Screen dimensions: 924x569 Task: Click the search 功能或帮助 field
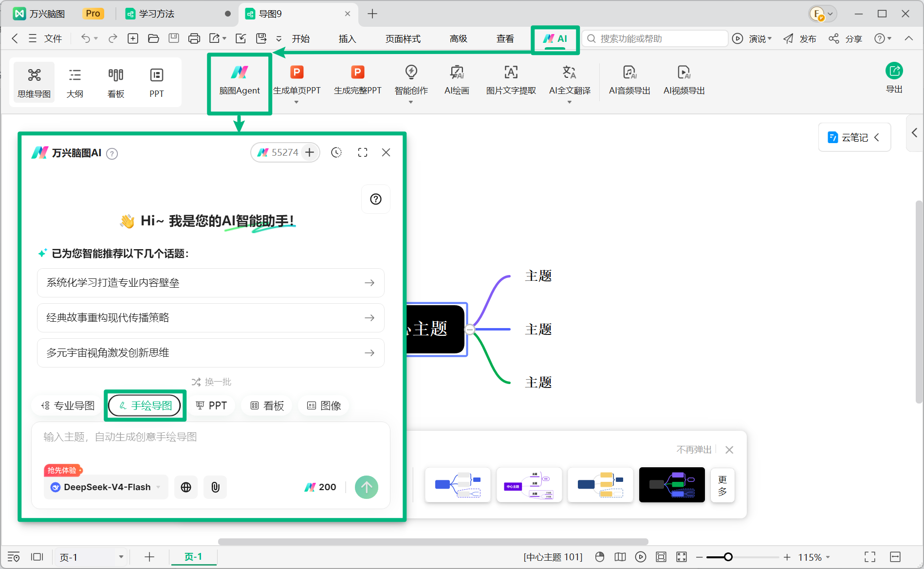tap(655, 38)
